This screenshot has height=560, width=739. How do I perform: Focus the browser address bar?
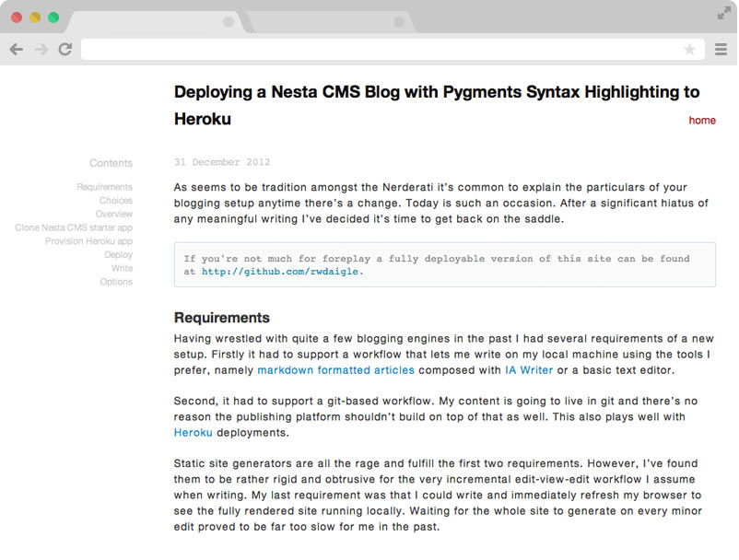393,50
